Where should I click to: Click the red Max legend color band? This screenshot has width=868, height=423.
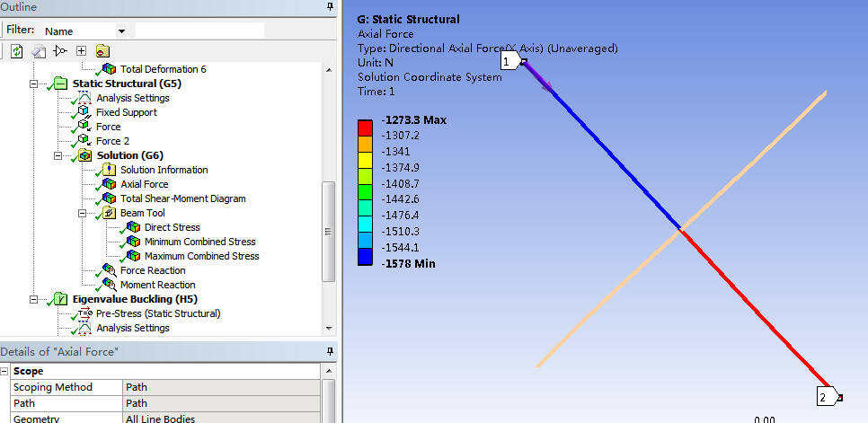365,125
